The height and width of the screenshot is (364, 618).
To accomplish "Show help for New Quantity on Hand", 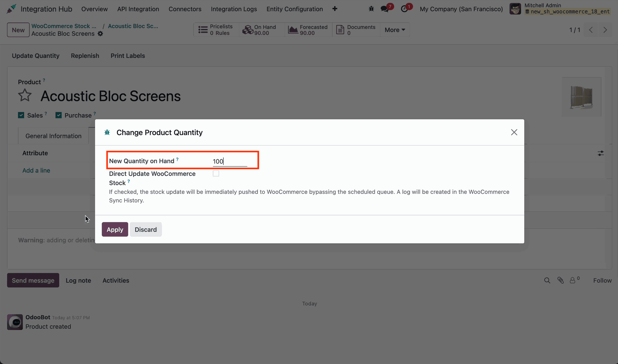I will [177, 159].
